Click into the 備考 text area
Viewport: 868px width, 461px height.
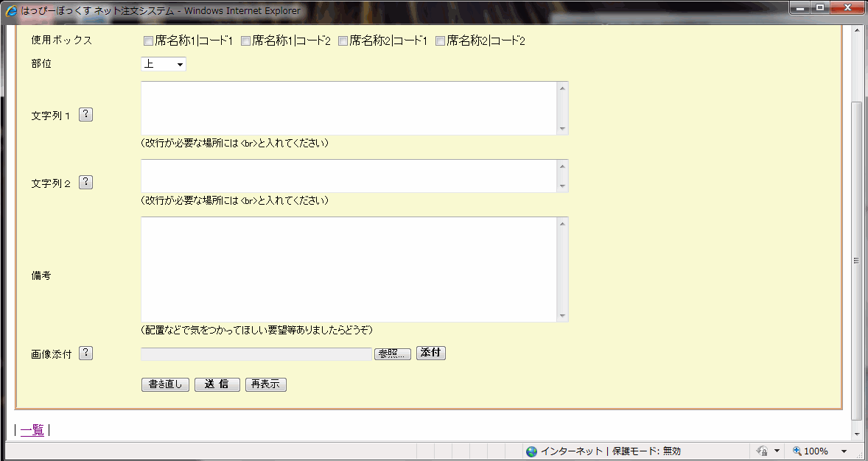click(349, 270)
